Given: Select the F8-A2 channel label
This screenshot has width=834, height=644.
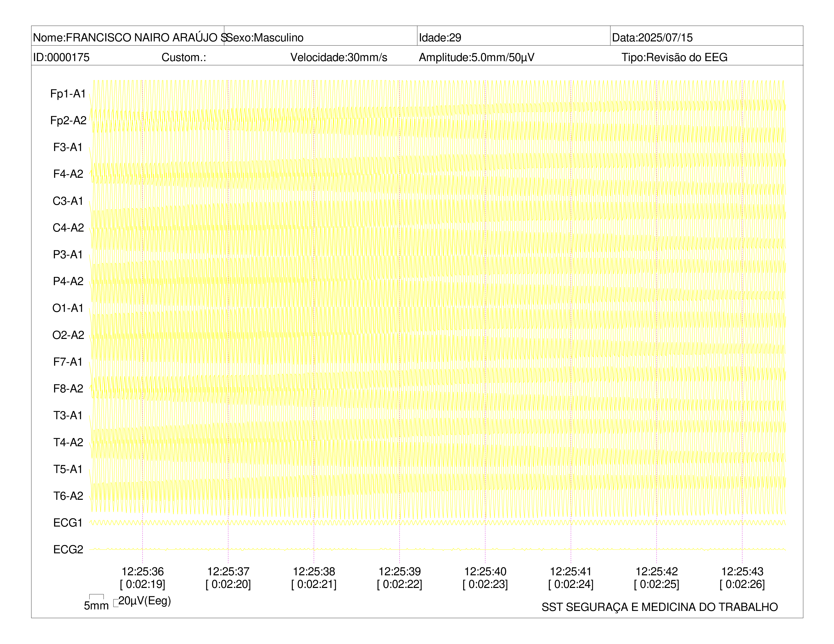Looking at the screenshot, I should (x=68, y=388).
